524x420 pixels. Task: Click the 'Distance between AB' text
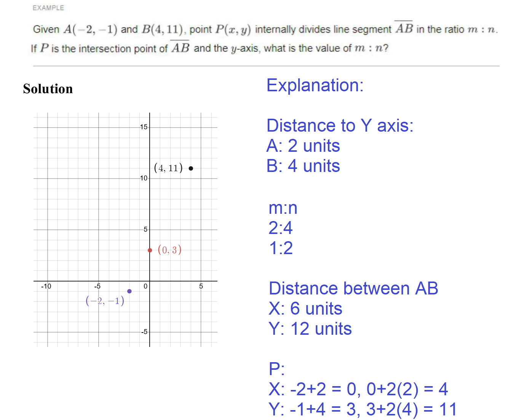pos(353,288)
